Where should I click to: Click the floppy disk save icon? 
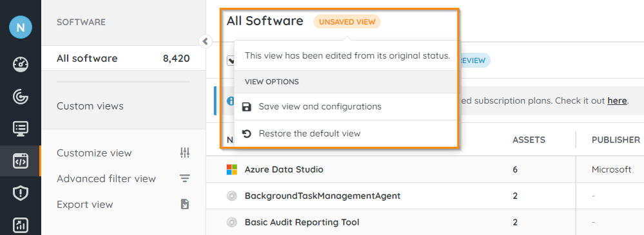(246, 107)
